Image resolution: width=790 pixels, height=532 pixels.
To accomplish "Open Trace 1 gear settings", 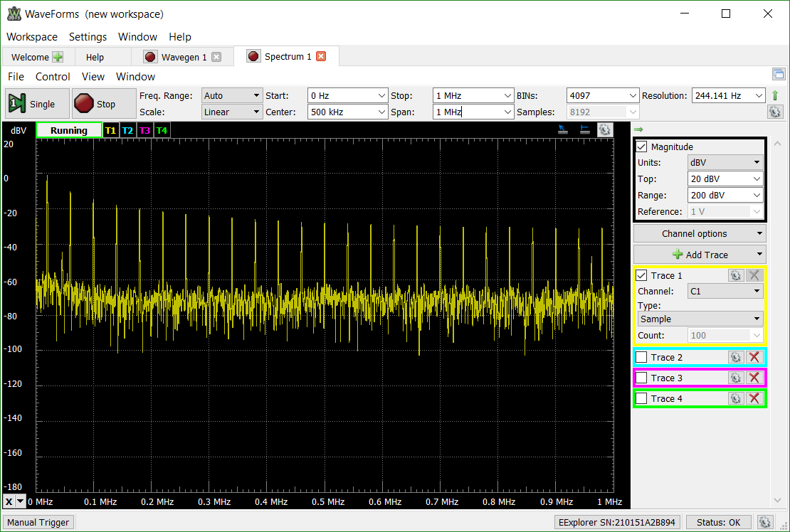I will tap(736, 275).
